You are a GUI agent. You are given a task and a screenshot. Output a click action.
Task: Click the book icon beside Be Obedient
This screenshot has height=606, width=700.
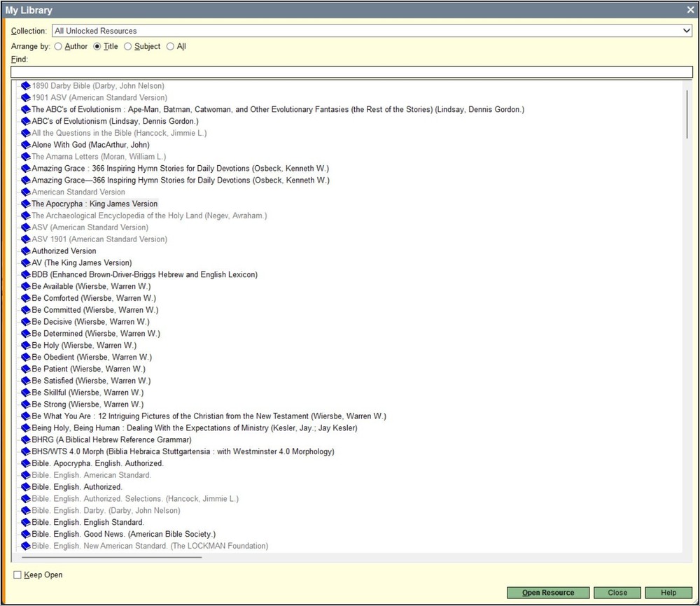(26, 357)
